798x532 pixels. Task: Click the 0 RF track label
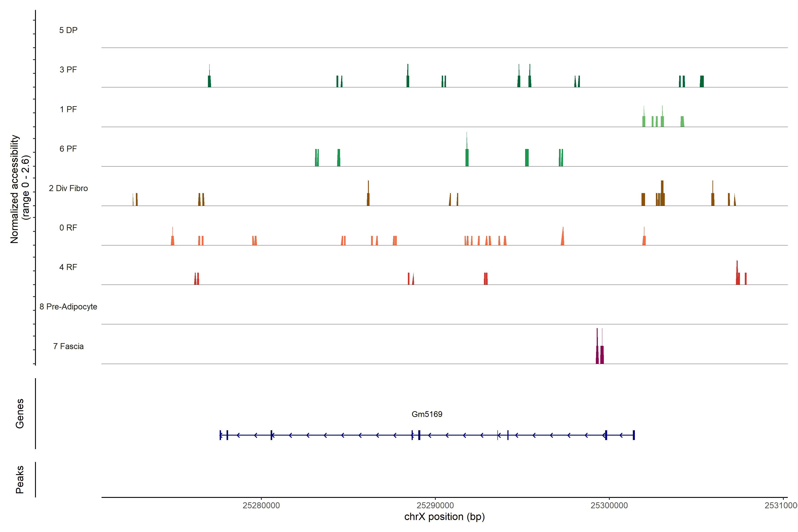pyautogui.click(x=68, y=228)
